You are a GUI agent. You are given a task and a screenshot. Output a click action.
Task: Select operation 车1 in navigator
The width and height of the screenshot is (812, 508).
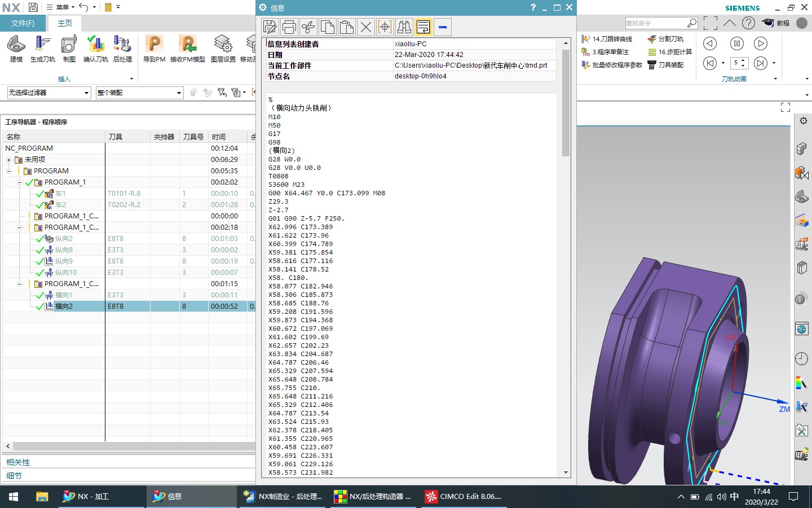(60, 194)
